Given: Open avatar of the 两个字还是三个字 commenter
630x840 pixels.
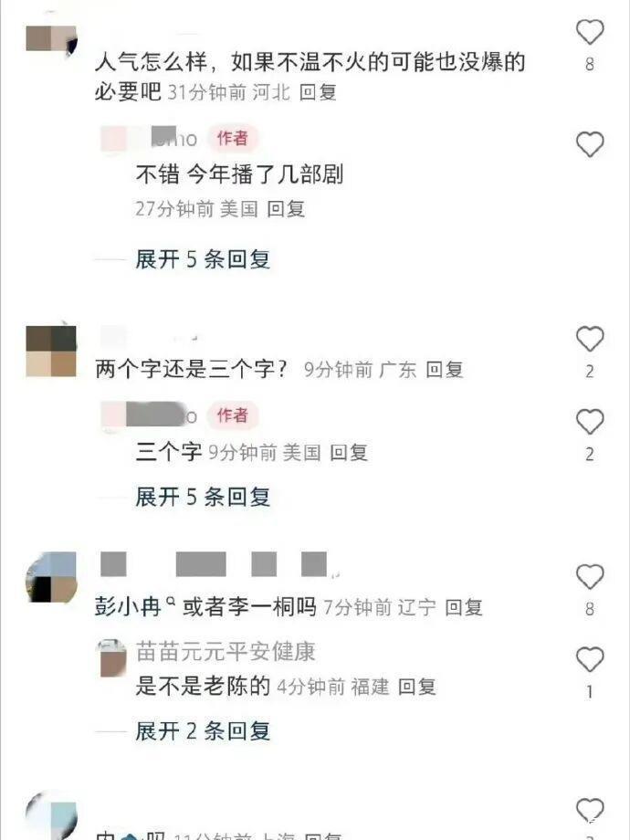Looking at the screenshot, I should point(51,351).
